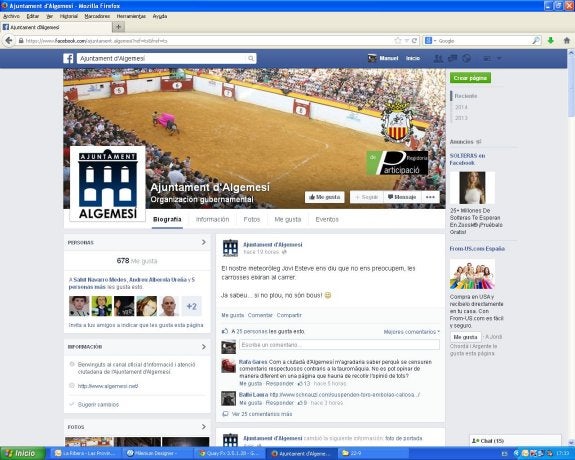Viewport: 575px width, 460px height.
Task: Open account menu arrow in Facebook header
Action: pos(499,58)
